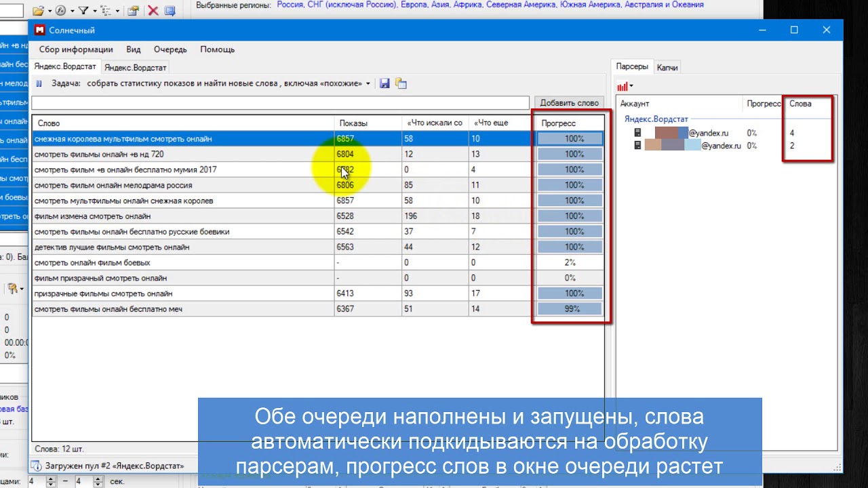Click the value 196 in table

coord(411,216)
